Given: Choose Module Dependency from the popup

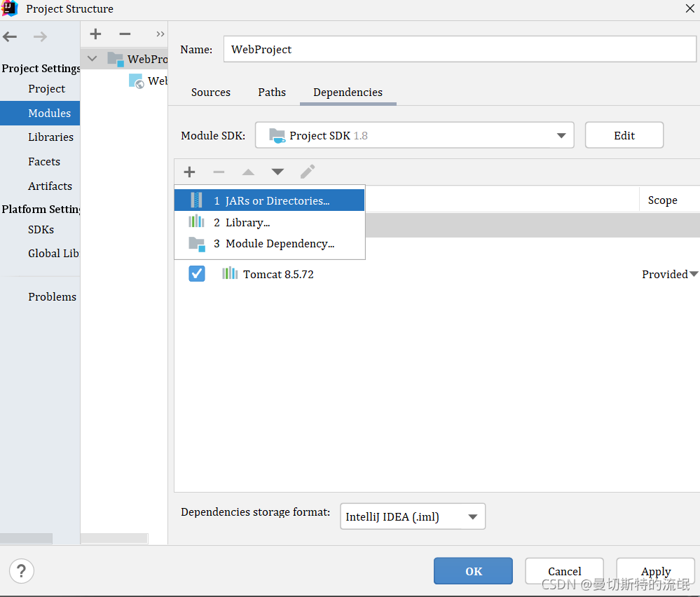Looking at the screenshot, I should (x=270, y=243).
